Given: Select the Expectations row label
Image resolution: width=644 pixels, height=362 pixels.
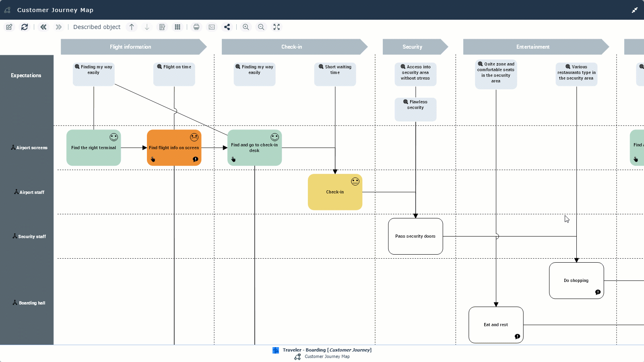Looking at the screenshot, I should (26, 76).
